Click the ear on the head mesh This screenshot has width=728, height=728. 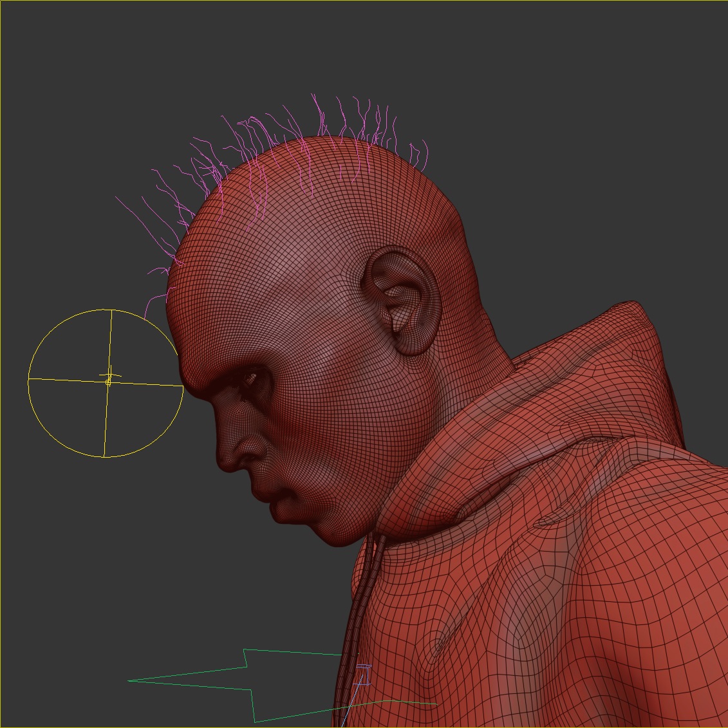coord(402,301)
